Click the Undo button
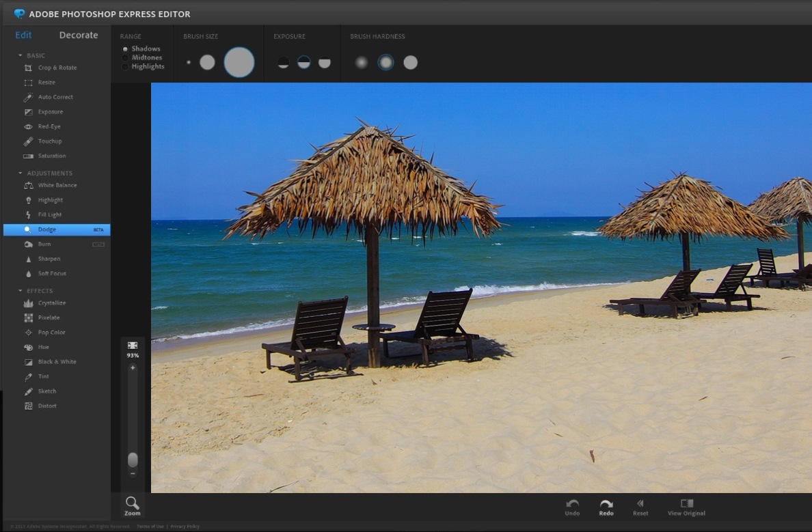This screenshot has width=812, height=532. tap(572, 507)
